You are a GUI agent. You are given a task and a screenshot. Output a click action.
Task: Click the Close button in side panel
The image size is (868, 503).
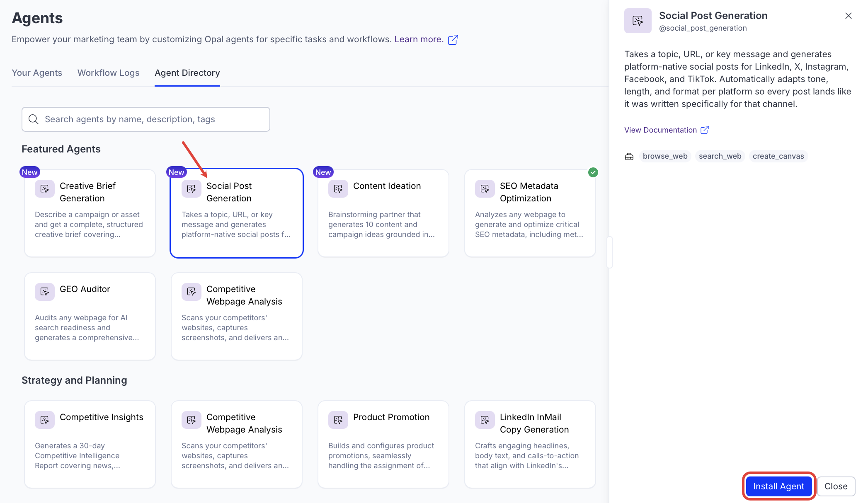tap(836, 486)
